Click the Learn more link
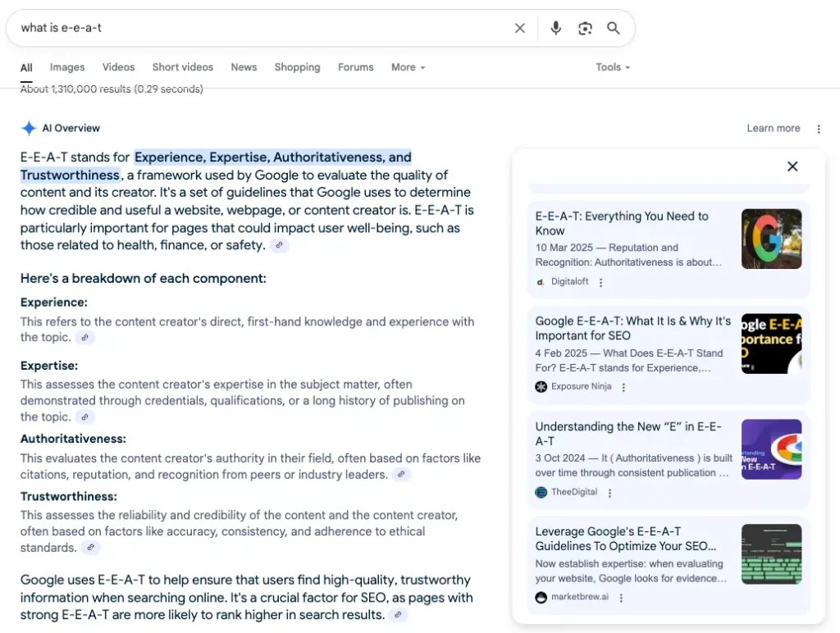 click(774, 128)
